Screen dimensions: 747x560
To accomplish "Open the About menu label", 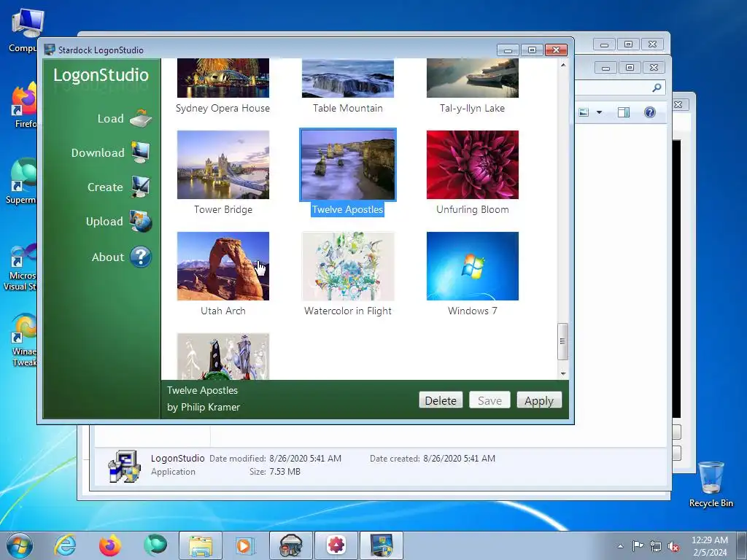I will [108, 257].
